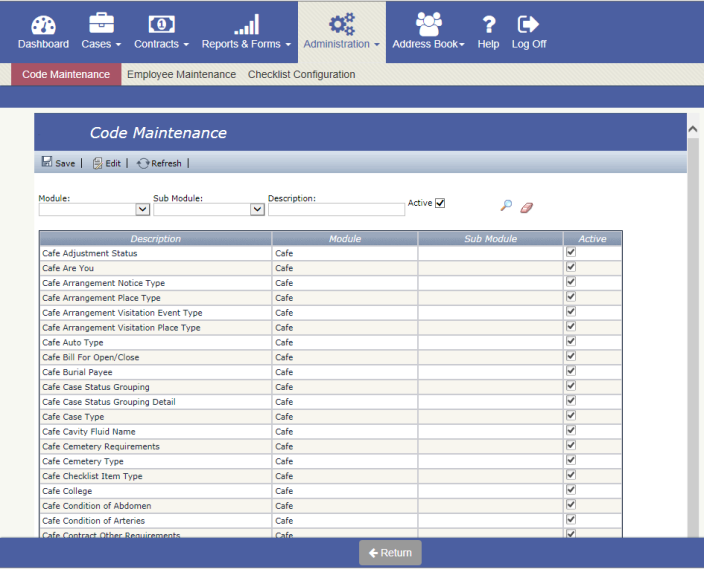This screenshot has height=569, width=704.
Task: Click the scrollbar up arrow
Action: coord(693,129)
